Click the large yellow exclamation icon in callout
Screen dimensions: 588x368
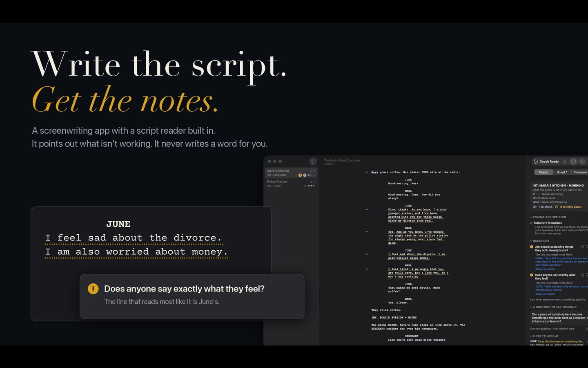pos(93,289)
